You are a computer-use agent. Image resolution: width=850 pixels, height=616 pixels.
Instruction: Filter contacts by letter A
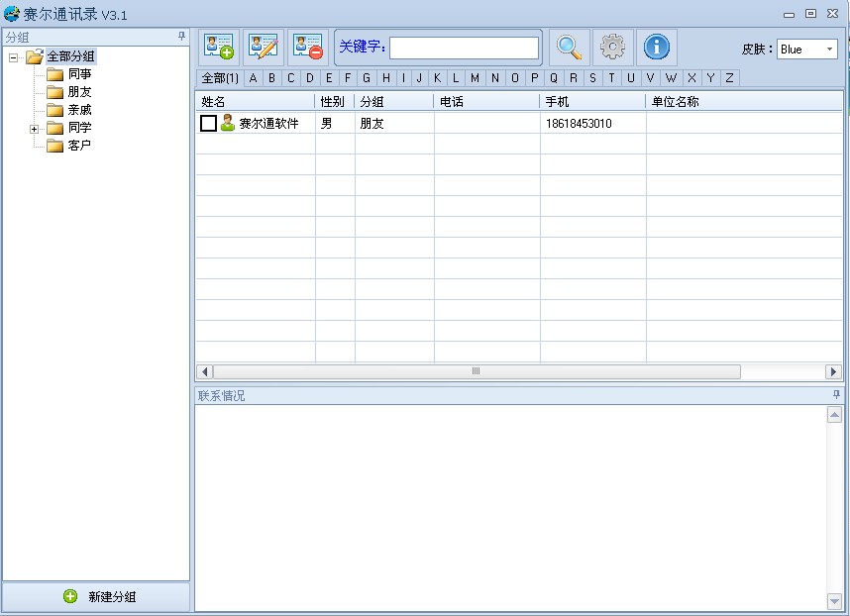(253, 78)
